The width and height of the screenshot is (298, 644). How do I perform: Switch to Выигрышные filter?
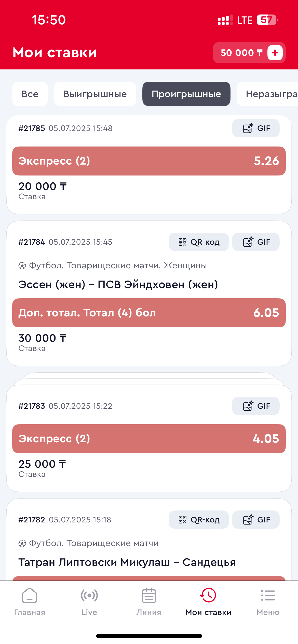coord(95,94)
